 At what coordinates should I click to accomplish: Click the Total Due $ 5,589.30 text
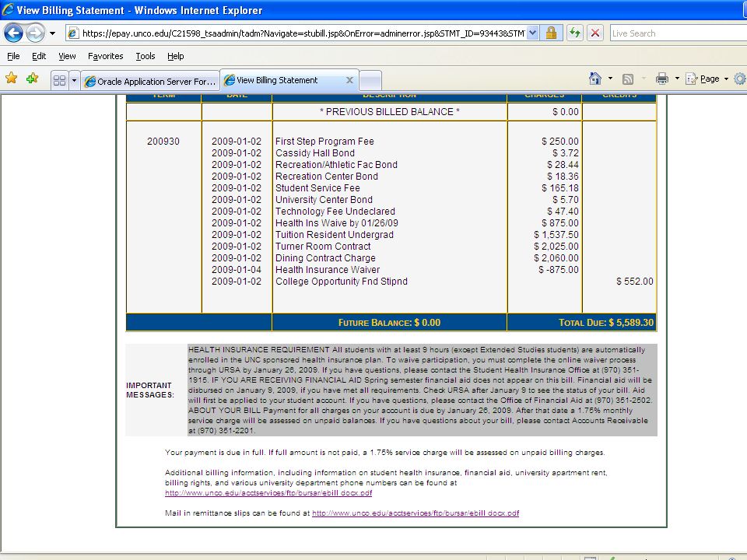point(606,322)
